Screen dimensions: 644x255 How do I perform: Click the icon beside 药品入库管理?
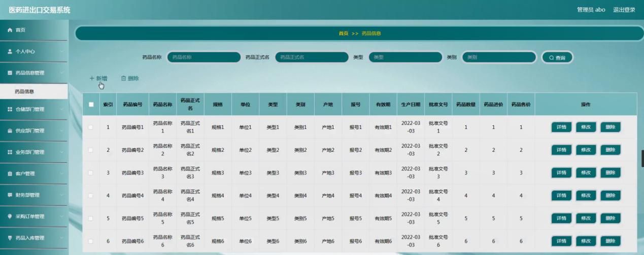tap(10, 238)
